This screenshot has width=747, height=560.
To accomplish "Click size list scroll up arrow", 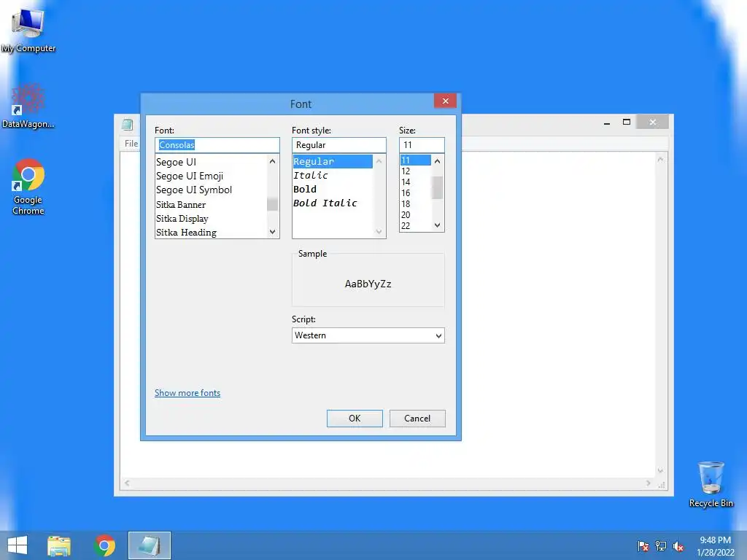I will pos(438,161).
